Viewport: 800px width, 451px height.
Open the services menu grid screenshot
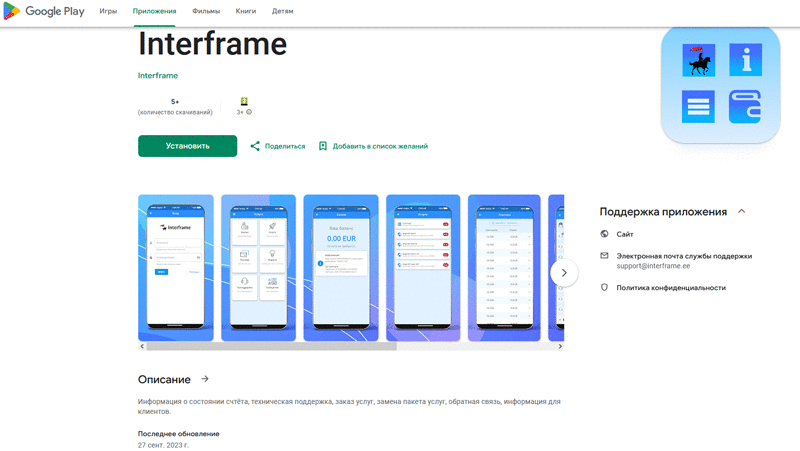click(x=258, y=268)
